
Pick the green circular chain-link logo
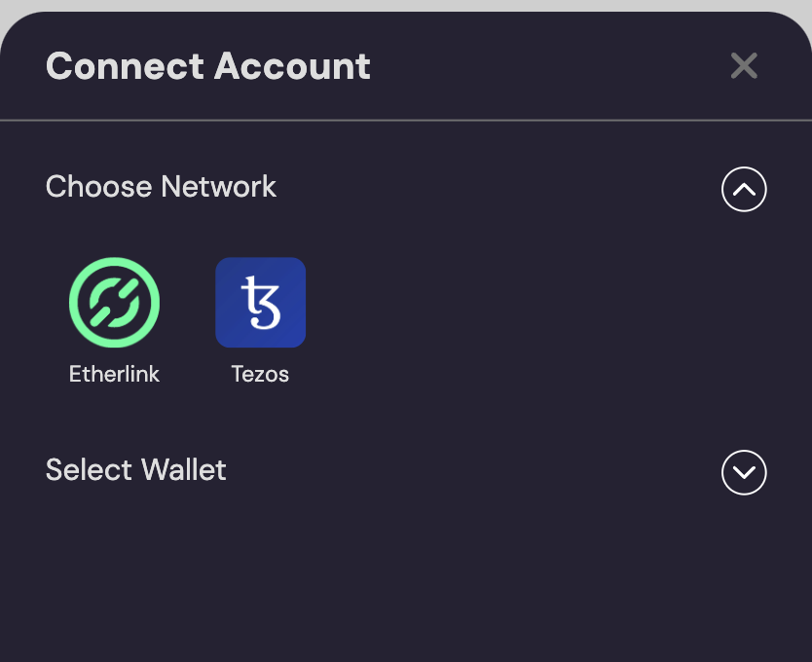(114, 303)
